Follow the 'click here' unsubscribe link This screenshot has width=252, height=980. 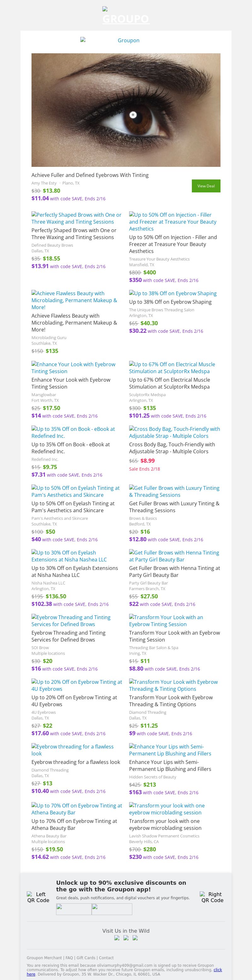[x=217, y=970]
